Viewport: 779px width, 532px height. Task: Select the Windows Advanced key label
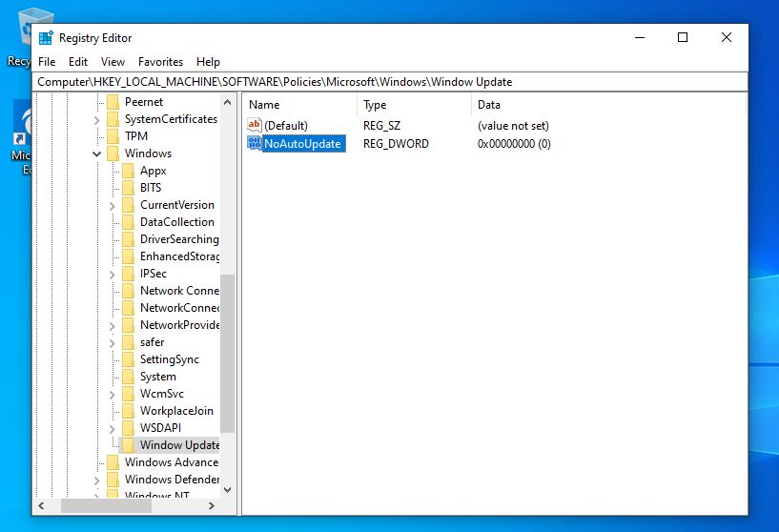coord(172,462)
